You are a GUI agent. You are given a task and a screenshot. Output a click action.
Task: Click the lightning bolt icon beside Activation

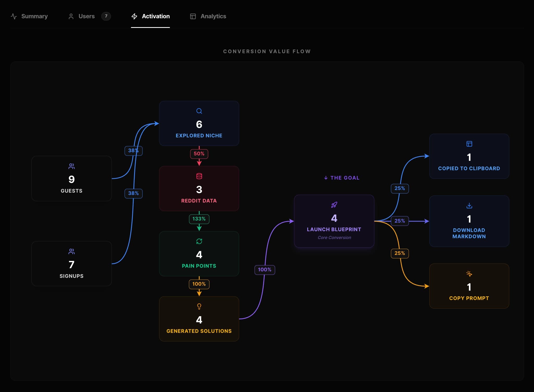(134, 16)
